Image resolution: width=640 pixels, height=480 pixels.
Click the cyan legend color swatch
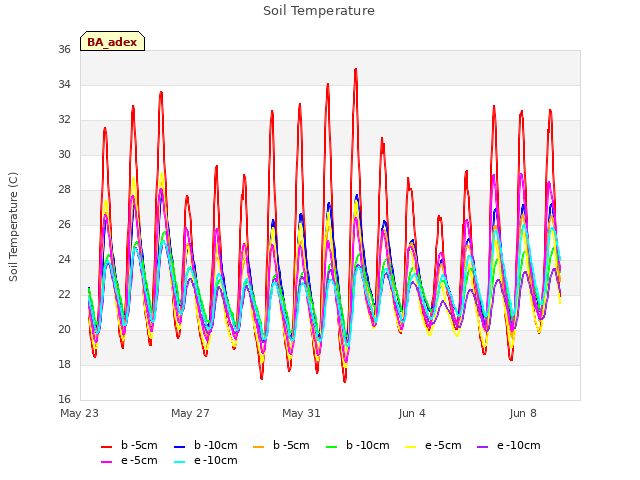pyautogui.click(x=180, y=462)
